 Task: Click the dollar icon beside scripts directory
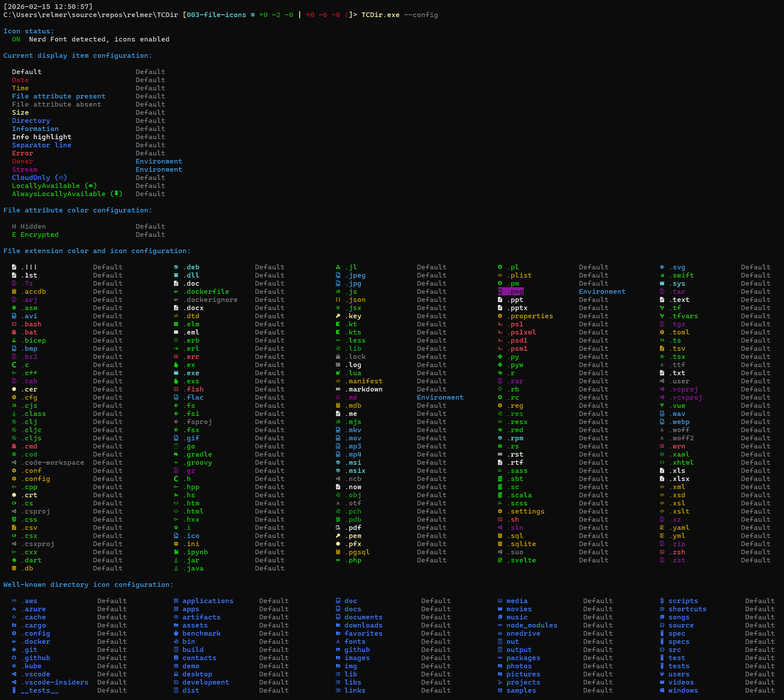(662, 601)
